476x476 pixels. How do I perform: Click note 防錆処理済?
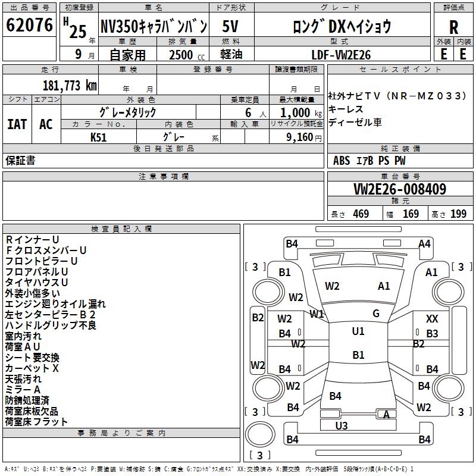coord(27,400)
